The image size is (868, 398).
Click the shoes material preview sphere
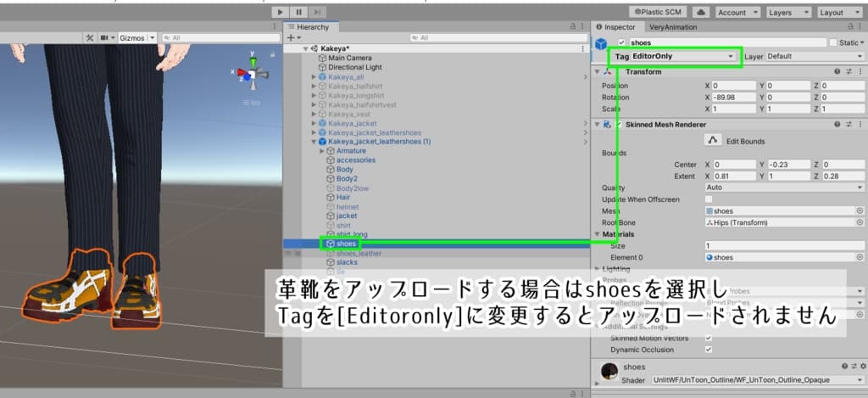609,371
